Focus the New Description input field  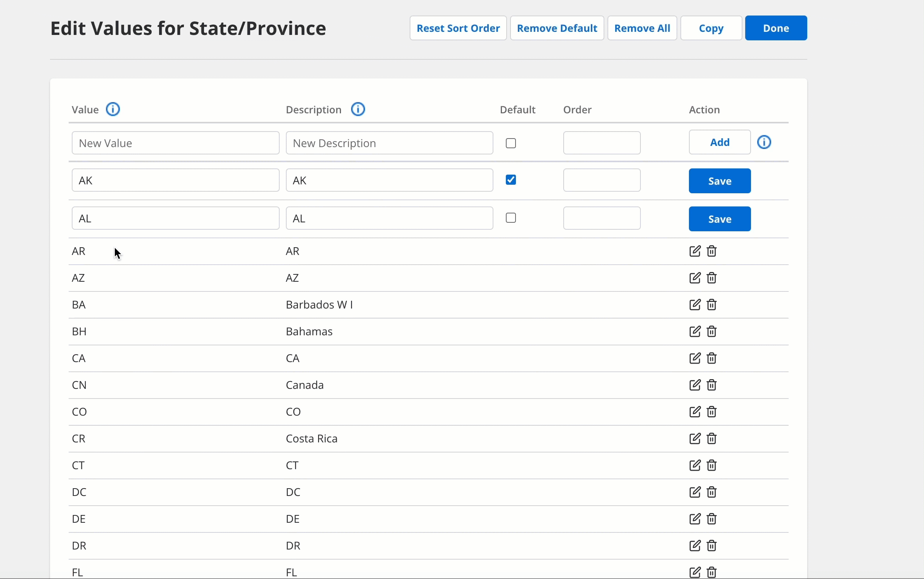pyautogui.click(x=389, y=143)
